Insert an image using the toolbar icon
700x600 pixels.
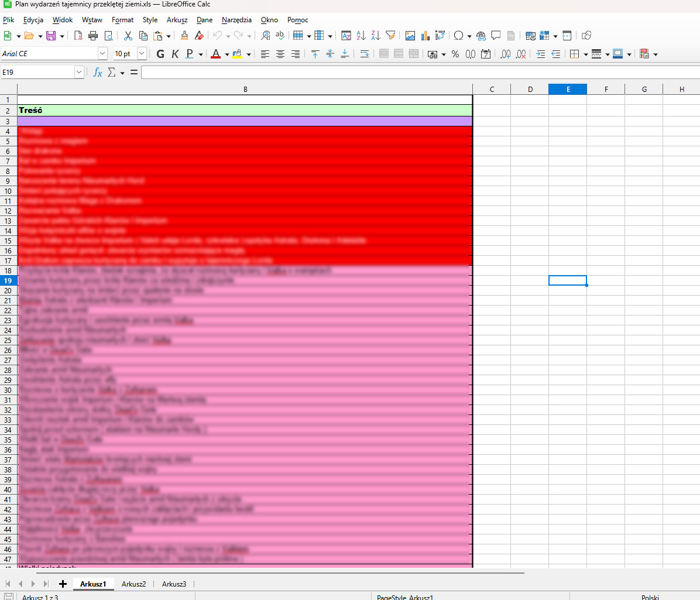pyautogui.click(x=410, y=36)
